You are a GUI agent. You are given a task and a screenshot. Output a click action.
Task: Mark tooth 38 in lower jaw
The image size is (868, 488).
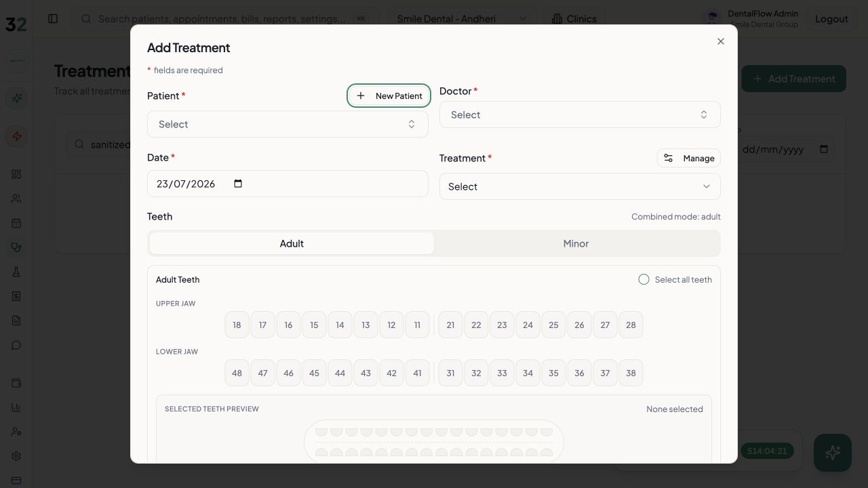631,373
